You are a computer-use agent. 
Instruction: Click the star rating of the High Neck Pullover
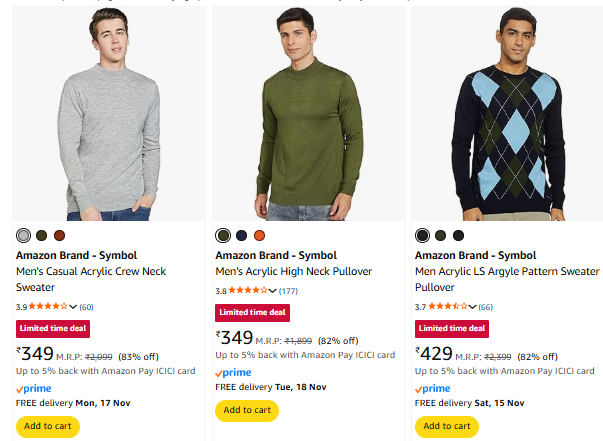[x=248, y=291]
